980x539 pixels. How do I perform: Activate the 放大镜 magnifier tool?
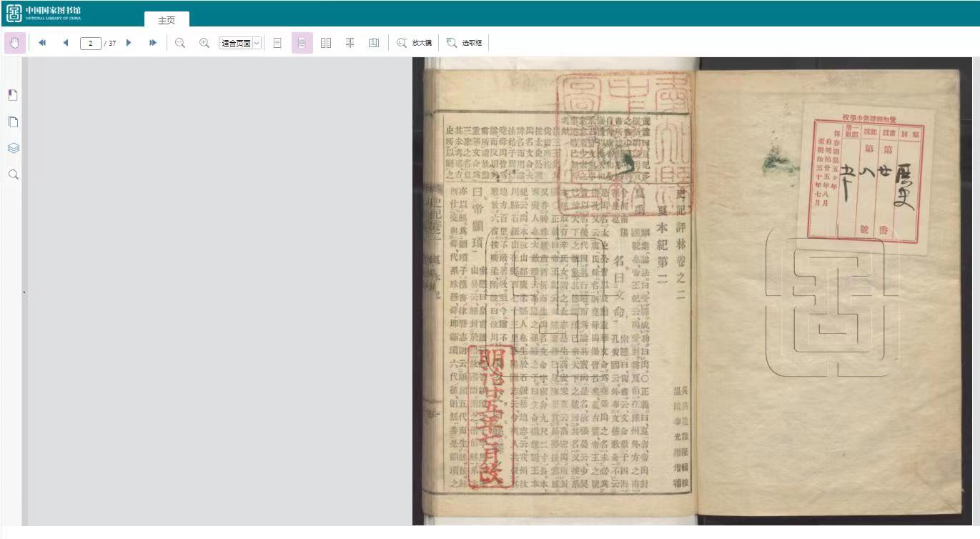click(x=415, y=43)
